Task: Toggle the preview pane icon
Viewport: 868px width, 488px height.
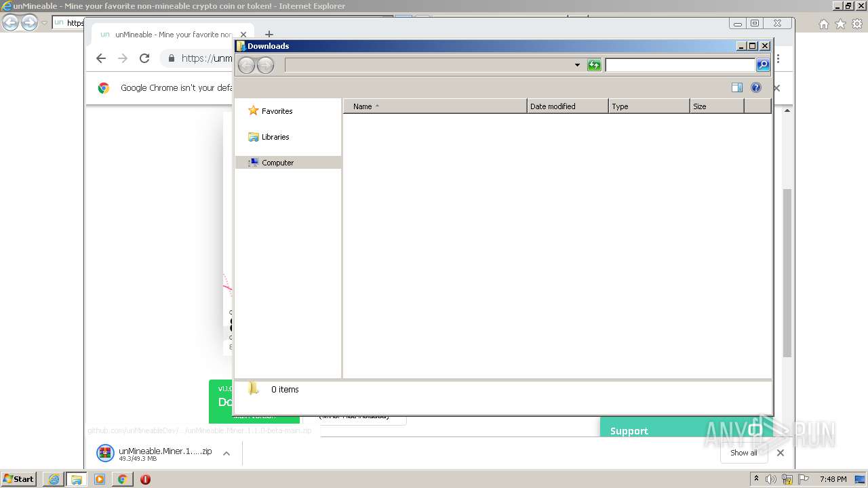Action: click(737, 87)
